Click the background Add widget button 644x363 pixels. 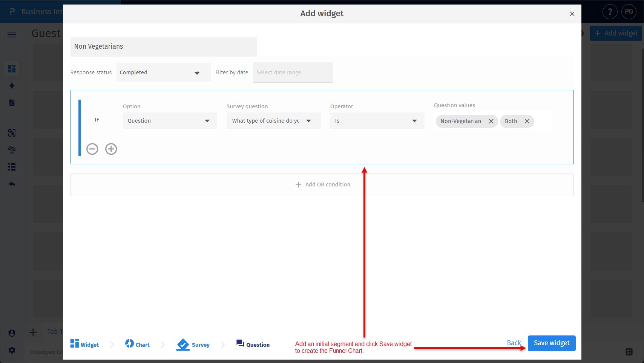coord(616,33)
